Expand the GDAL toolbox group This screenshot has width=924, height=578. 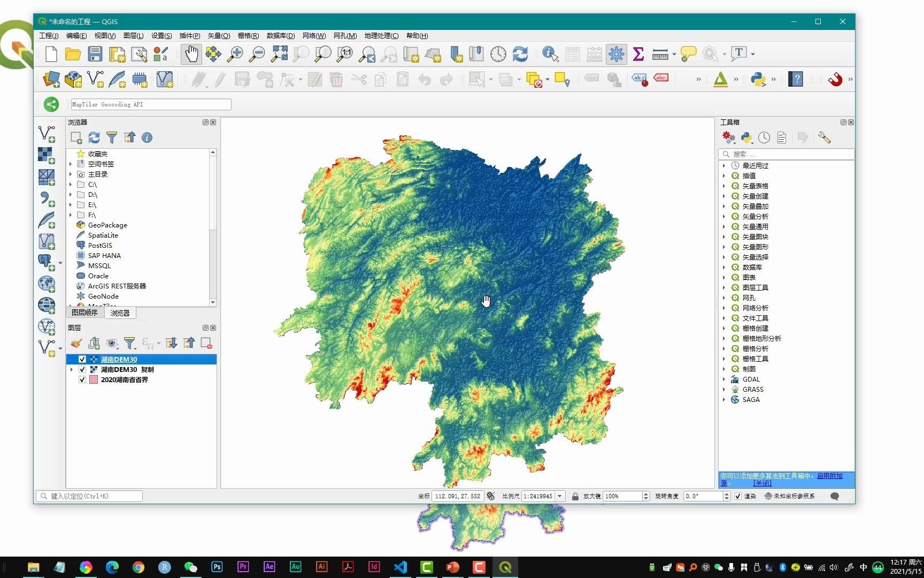coord(724,379)
